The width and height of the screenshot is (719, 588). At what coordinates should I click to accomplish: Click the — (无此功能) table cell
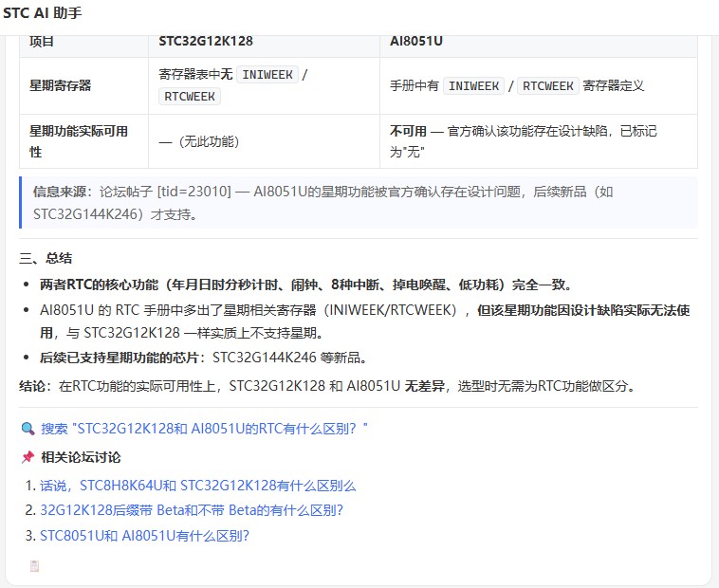(x=264, y=141)
